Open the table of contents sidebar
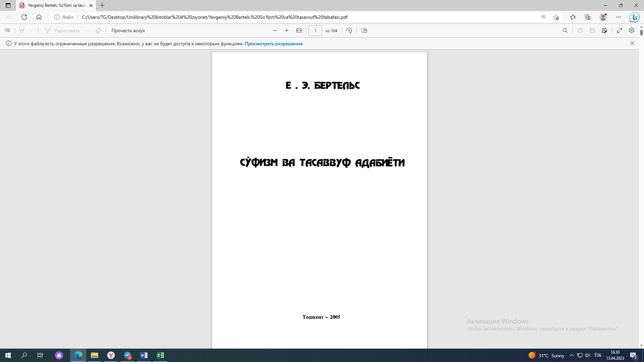 click(x=7, y=31)
